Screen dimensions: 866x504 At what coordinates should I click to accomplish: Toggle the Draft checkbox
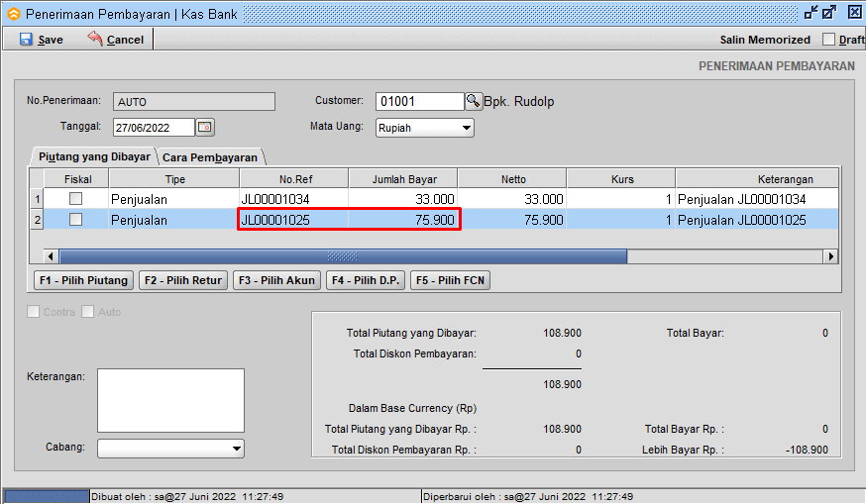coord(828,40)
